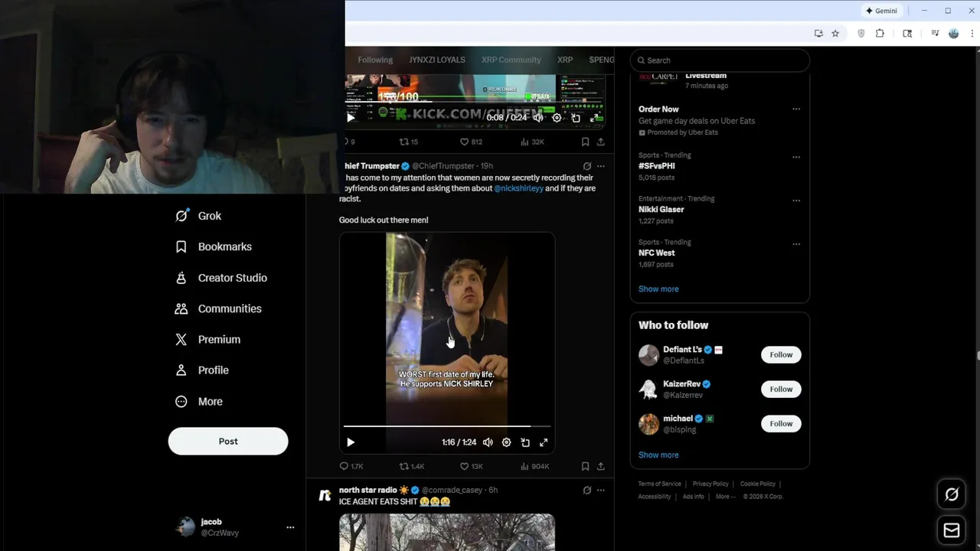
Task: Open account menu dots next to jacob
Action: (x=290, y=527)
